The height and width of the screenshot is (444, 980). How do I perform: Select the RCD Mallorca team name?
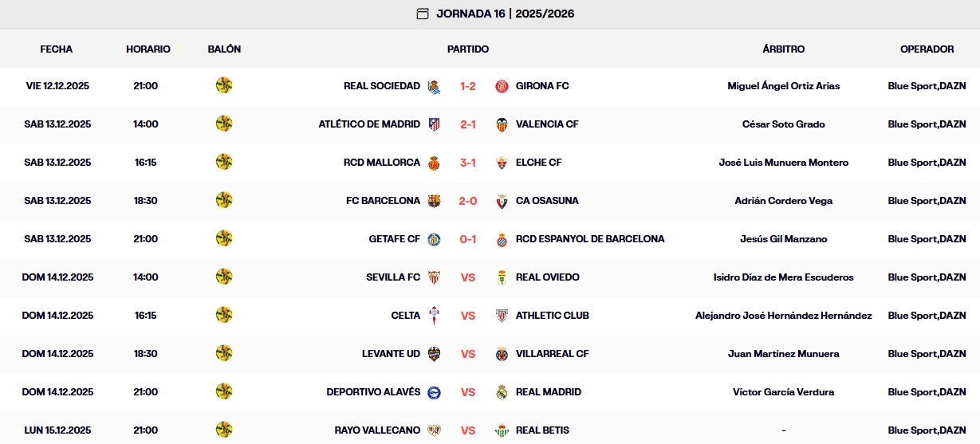pyautogui.click(x=382, y=163)
